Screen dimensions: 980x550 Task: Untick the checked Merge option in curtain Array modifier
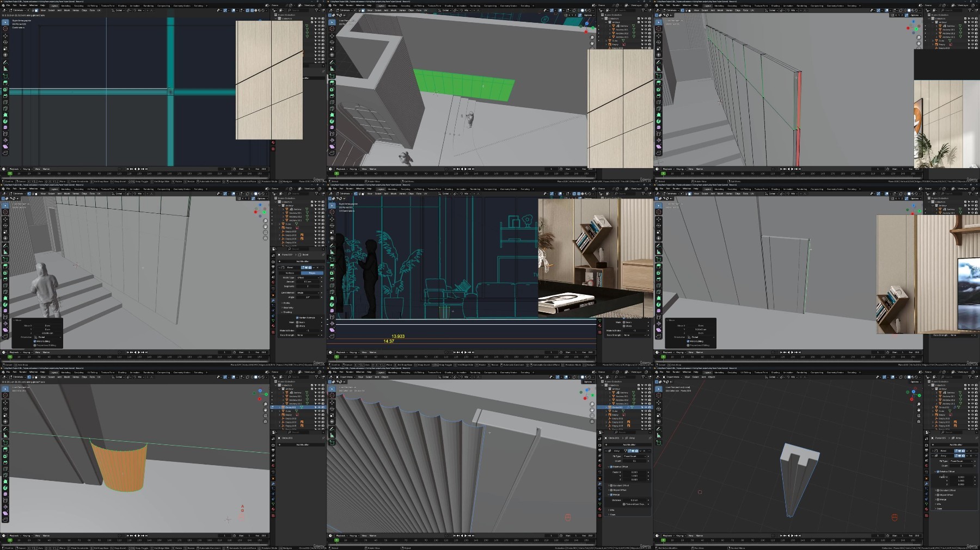[x=610, y=495]
